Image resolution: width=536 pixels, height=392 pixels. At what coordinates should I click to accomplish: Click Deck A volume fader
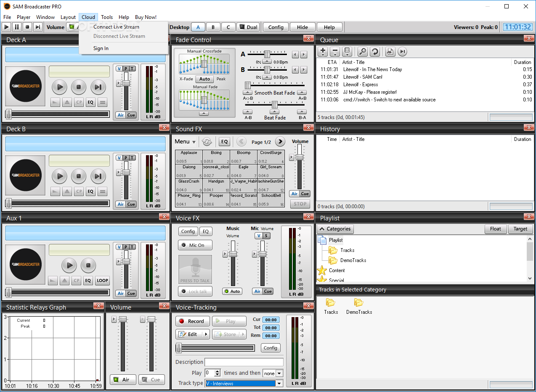126,83
